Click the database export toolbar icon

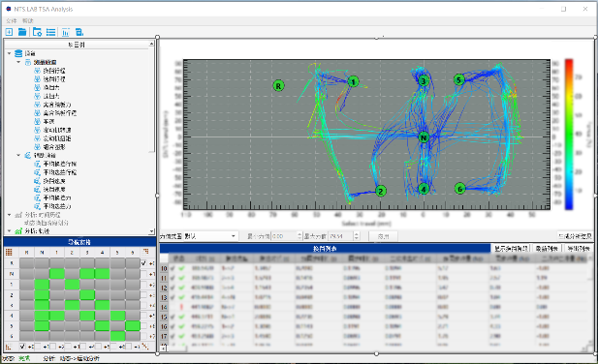79,32
